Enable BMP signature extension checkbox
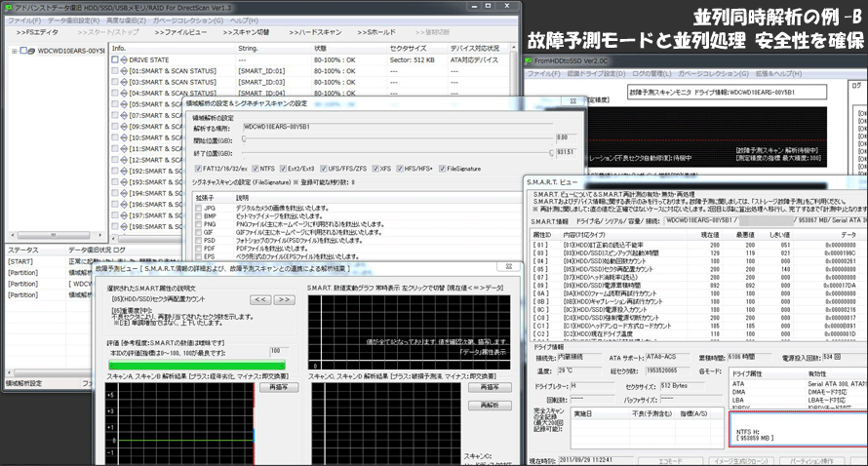Viewport: 868px width, 466px height. tap(198, 216)
